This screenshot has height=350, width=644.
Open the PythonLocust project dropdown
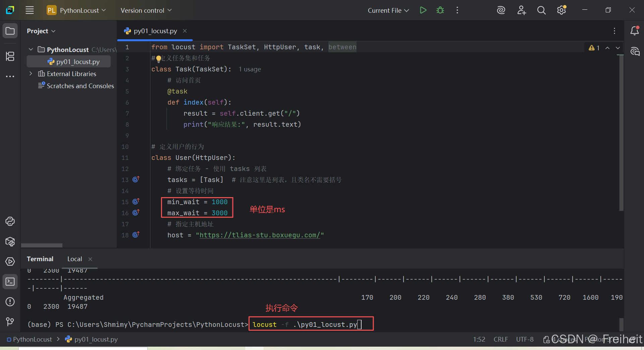click(76, 10)
